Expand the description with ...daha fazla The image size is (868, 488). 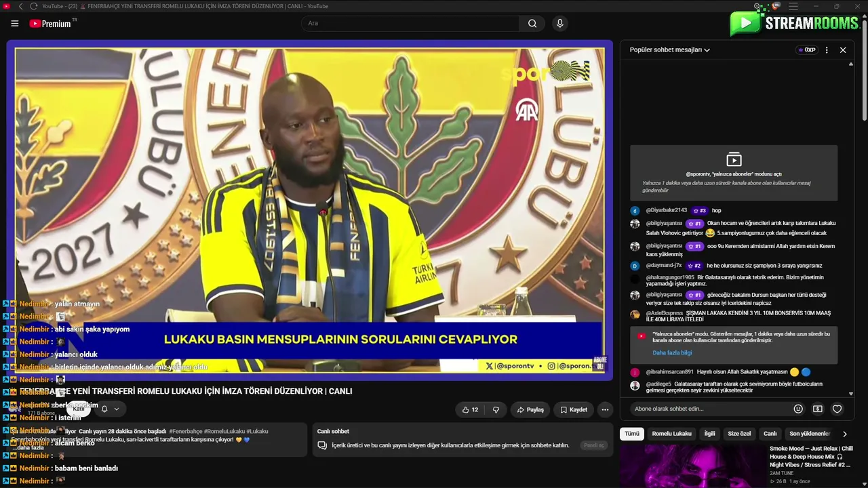[x=28, y=448]
